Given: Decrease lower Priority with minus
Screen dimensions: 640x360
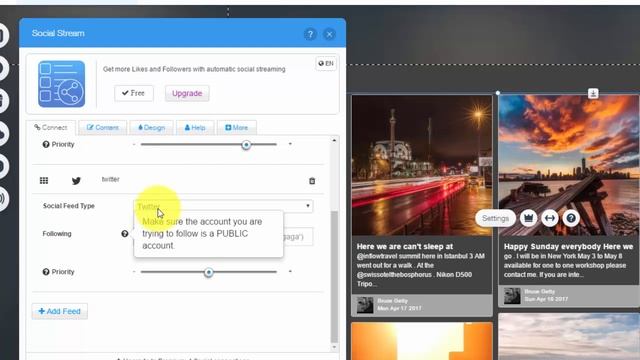Looking at the screenshot, I should pyautogui.click(x=134, y=272).
